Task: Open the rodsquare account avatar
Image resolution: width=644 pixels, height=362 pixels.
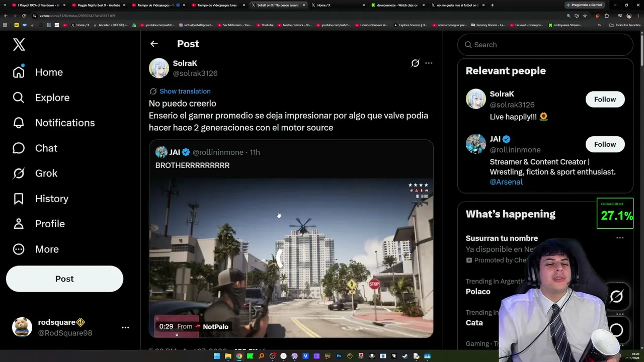Action: click(x=22, y=327)
